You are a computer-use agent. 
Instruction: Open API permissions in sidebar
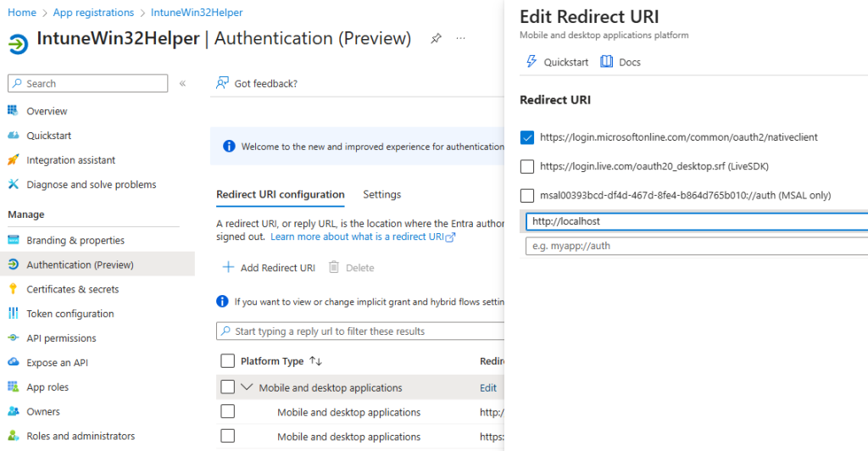pyautogui.click(x=61, y=338)
